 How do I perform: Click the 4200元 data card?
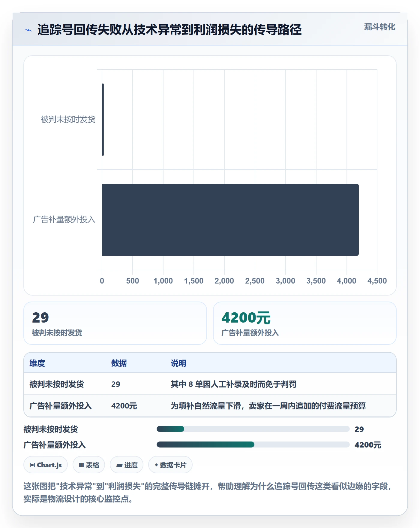305,323
